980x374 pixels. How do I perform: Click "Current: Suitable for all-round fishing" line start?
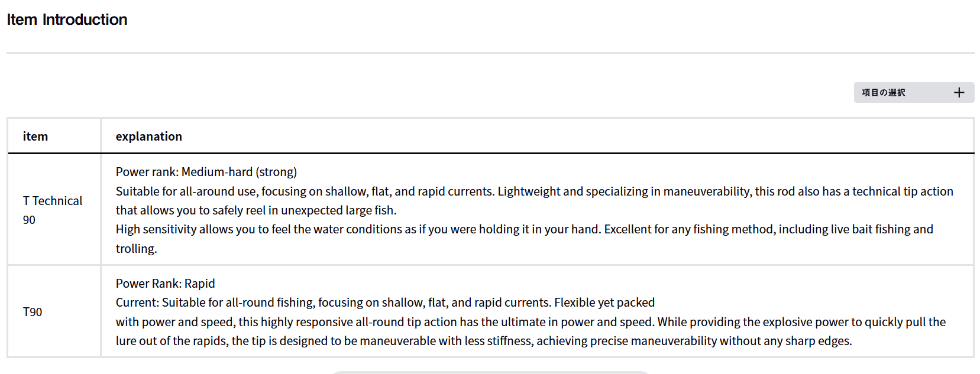pos(214,303)
